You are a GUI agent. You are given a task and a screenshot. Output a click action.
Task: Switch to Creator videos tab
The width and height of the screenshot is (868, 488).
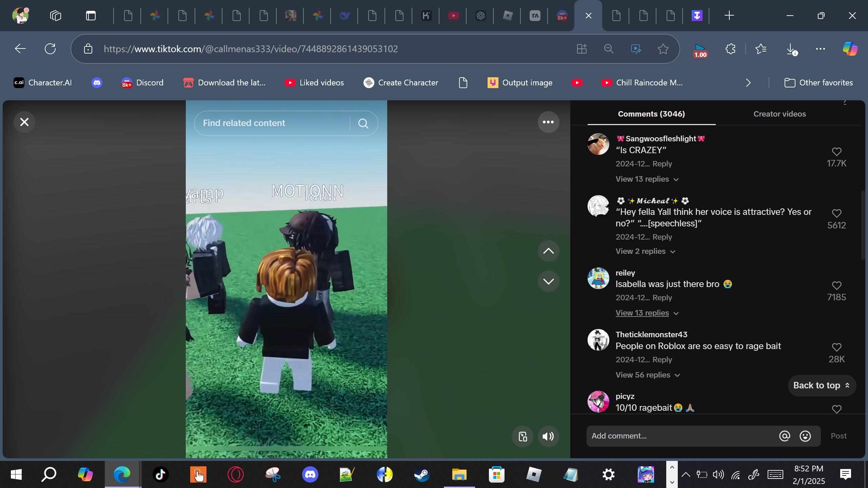(x=779, y=114)
